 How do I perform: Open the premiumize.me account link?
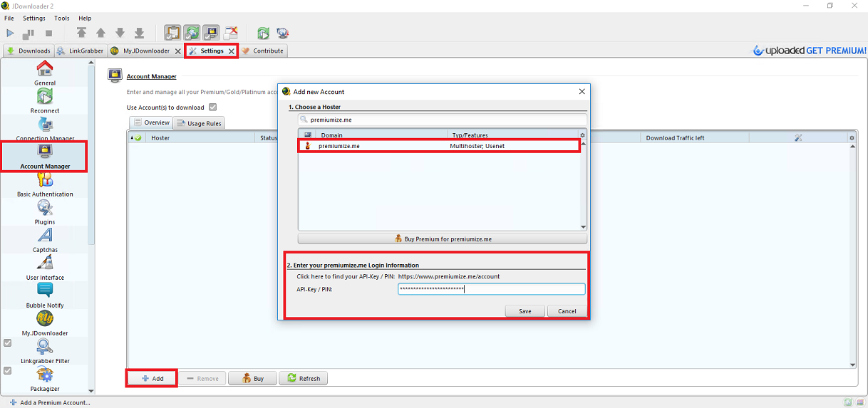(448, 276)
